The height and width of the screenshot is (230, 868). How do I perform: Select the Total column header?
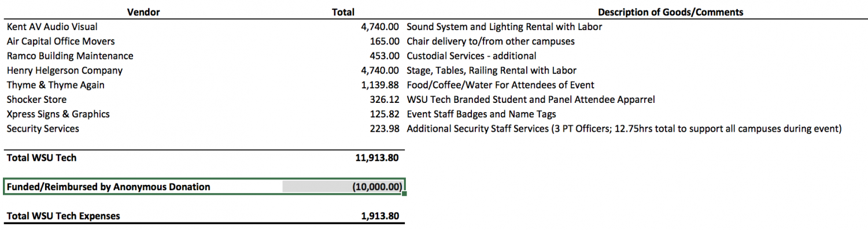pyautogui.click(x=343, y=12)
